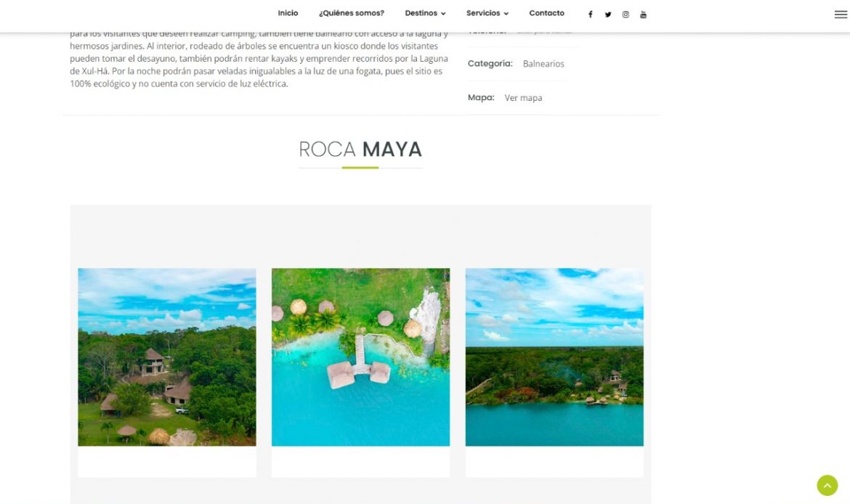Click the description paragraph mentioning Laguna de Xul-Há

[x=259, y=59]
